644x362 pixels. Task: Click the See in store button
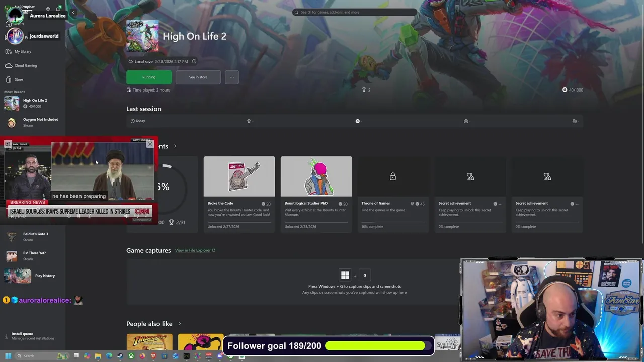pos(198,77)
